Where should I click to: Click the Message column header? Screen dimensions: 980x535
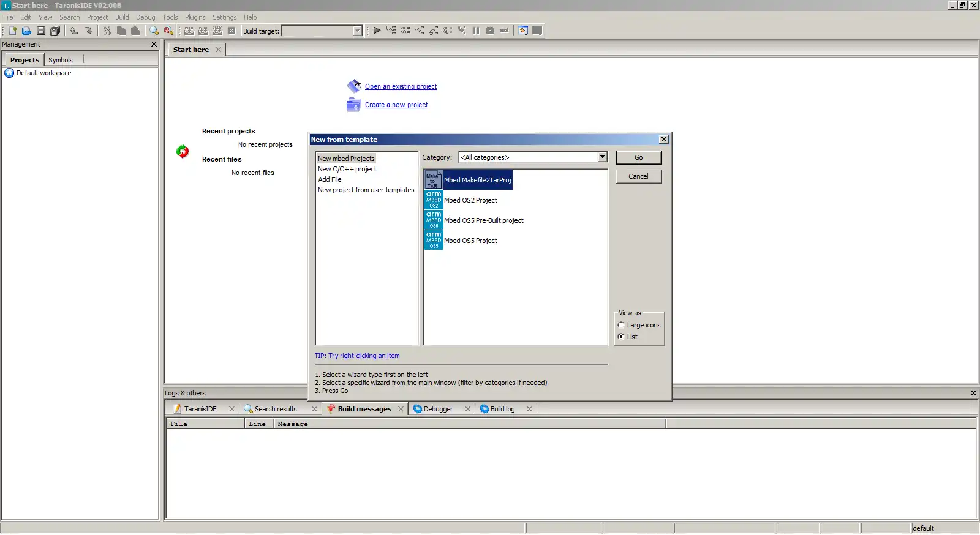[x=470, y=424]
